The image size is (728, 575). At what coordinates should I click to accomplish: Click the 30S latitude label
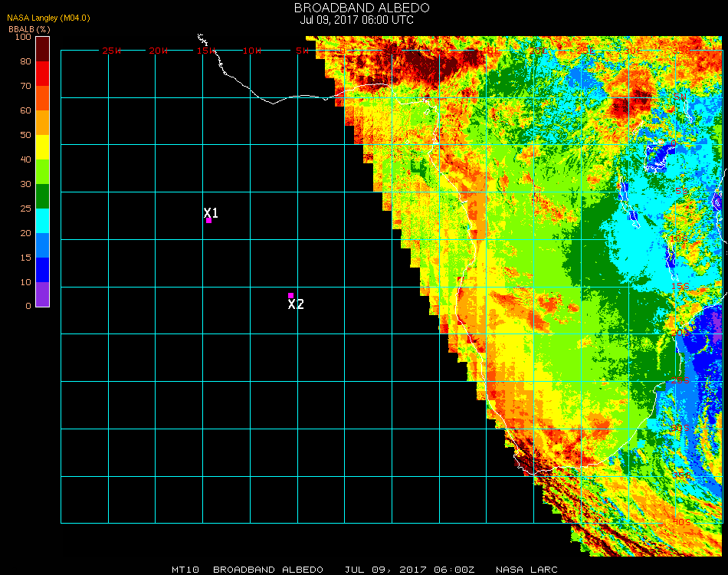(680, 427)
